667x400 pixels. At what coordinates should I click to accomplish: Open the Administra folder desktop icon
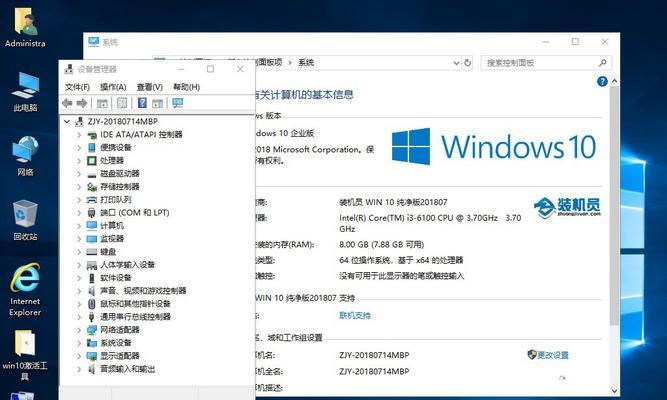click(x=25, y=28)
